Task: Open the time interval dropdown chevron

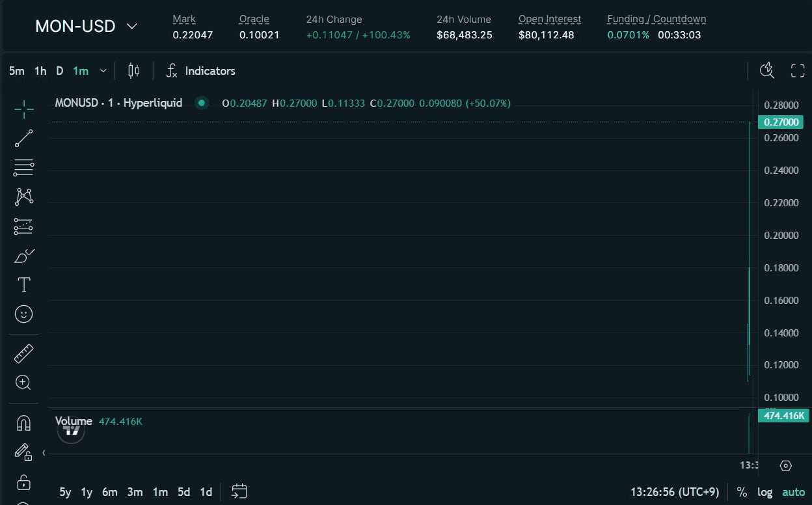Action: pos(103,71)
